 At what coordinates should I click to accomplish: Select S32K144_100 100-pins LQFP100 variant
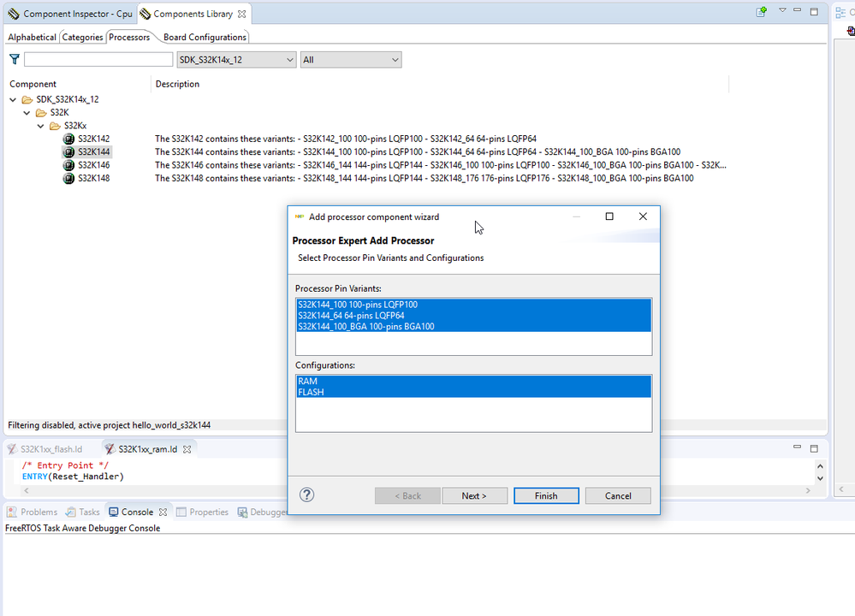pyautogui.click(x=474, y=305)
